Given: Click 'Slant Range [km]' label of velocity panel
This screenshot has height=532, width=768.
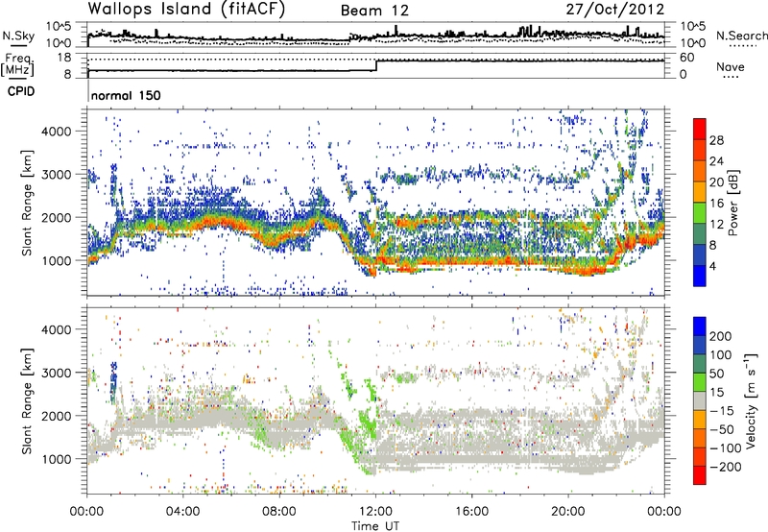Looking at the screenshot, I should click(x=27, y=401).
